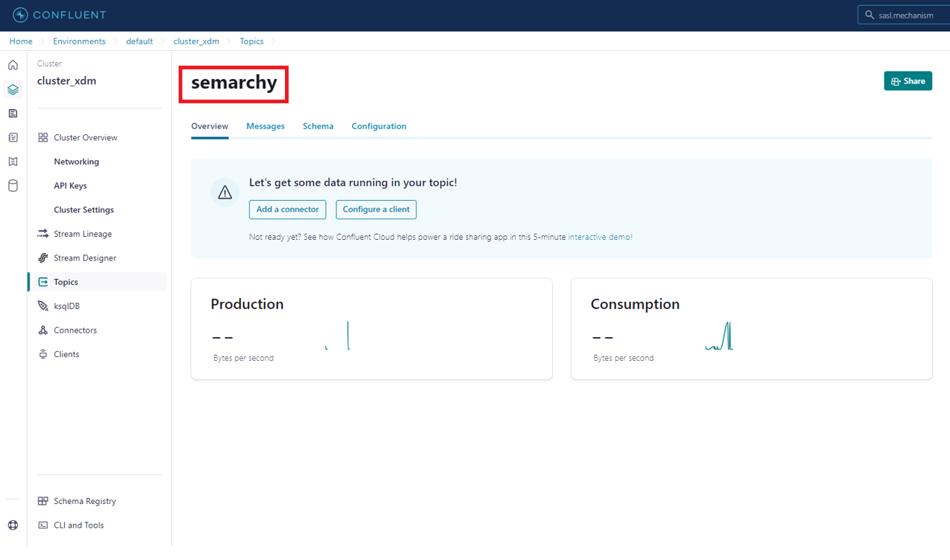Open the cluster_xdm breadcrumb

196,41
